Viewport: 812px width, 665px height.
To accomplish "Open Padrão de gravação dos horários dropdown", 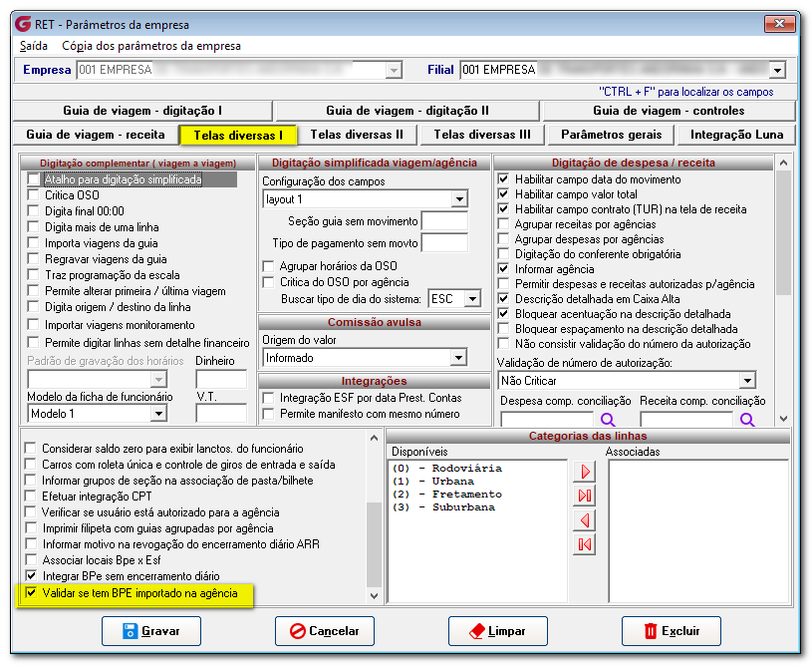I will coord(159,380).
